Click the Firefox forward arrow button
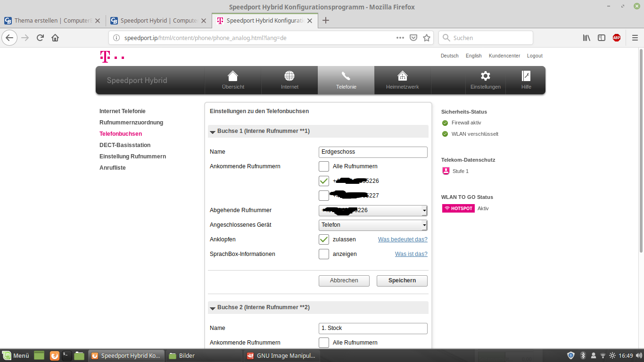This screenshot has height=362, width=644. tap(25, 38)
